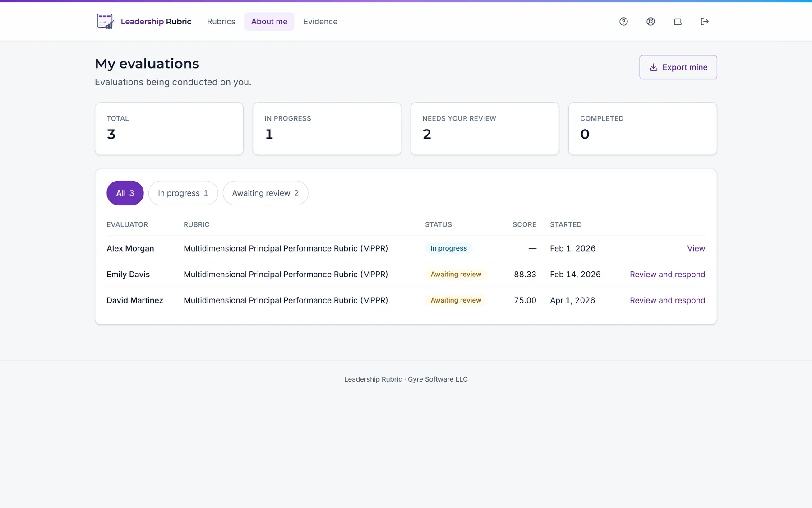Click the date Feb 14, 2026
The image size is (812, 508).
click(575, 274)
